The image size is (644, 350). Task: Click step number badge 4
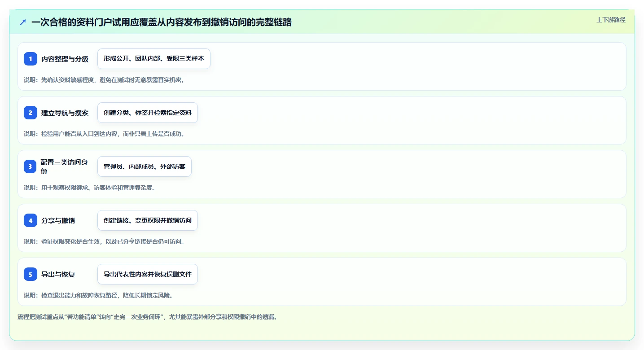31,220
